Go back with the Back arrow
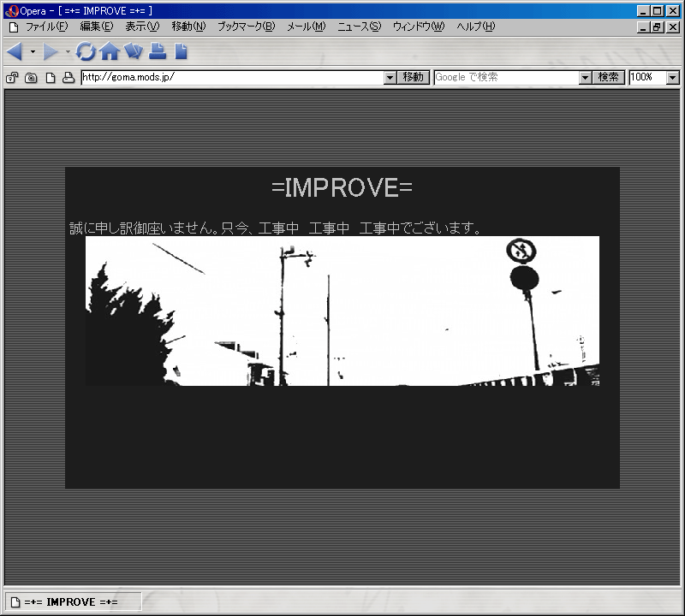The image size is (685, 616). (15, 52)
